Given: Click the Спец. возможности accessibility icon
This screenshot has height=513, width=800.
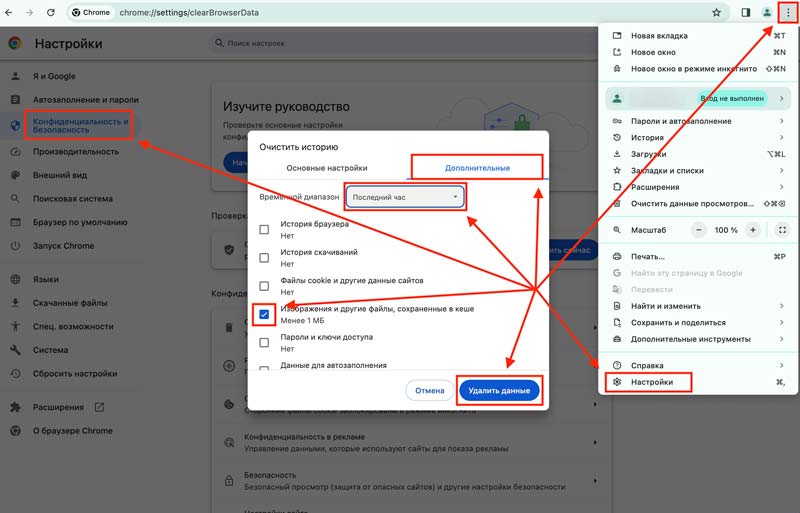Looking at the screenshot, I should coord(15,326).
